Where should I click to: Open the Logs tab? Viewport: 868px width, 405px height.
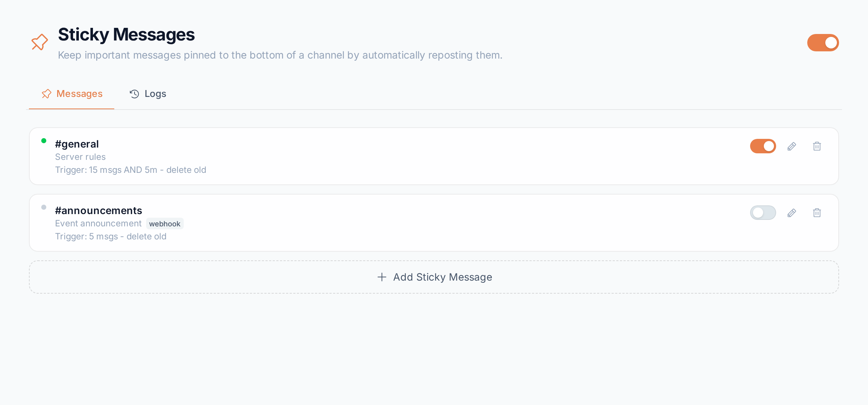[148, 94]
